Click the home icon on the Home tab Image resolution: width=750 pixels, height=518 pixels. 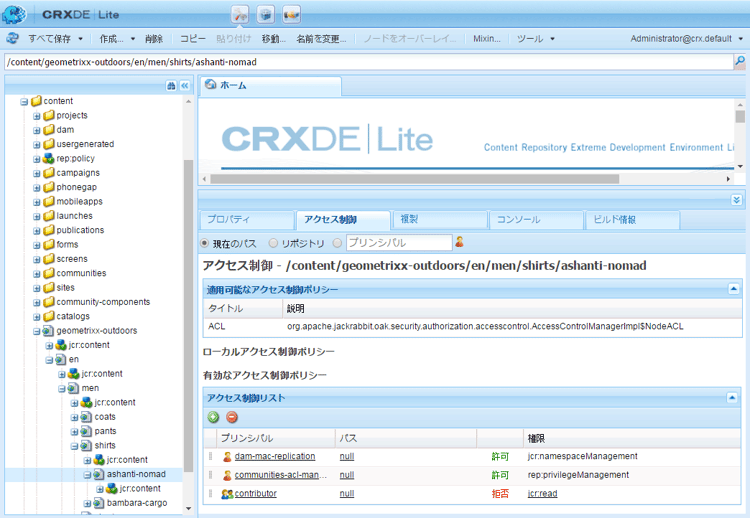click(210, 85)
